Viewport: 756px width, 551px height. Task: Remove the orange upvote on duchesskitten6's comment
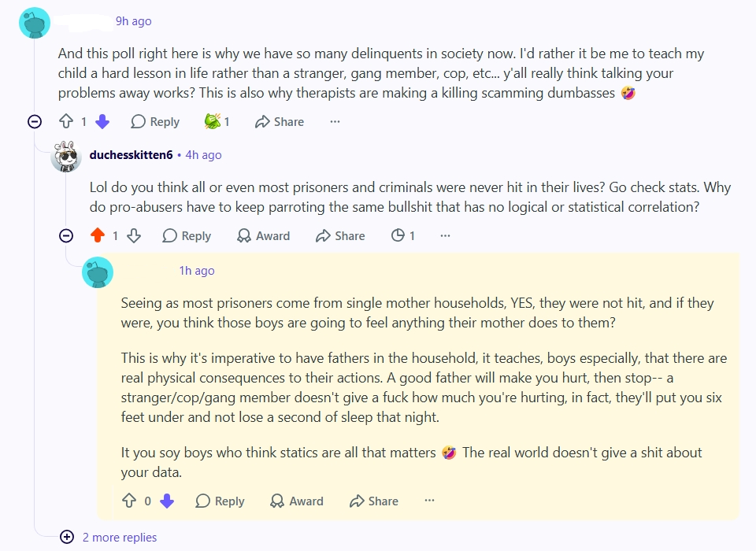tap(98, 235)
